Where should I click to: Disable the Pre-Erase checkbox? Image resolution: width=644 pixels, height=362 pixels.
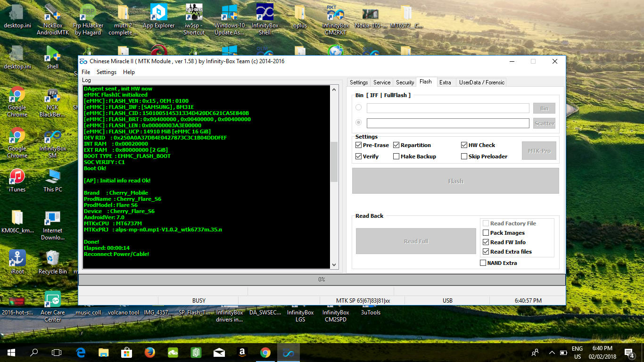[358, 145]
